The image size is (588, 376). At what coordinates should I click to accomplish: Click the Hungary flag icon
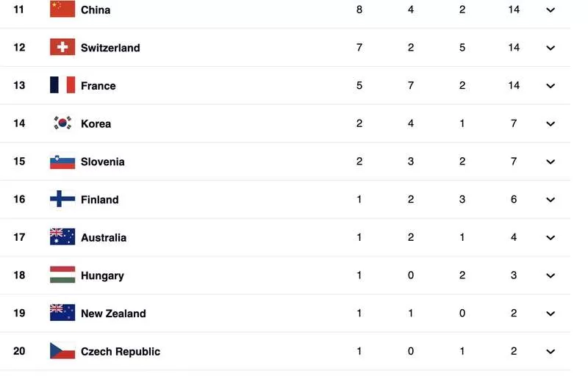click(x=62, y=275)
